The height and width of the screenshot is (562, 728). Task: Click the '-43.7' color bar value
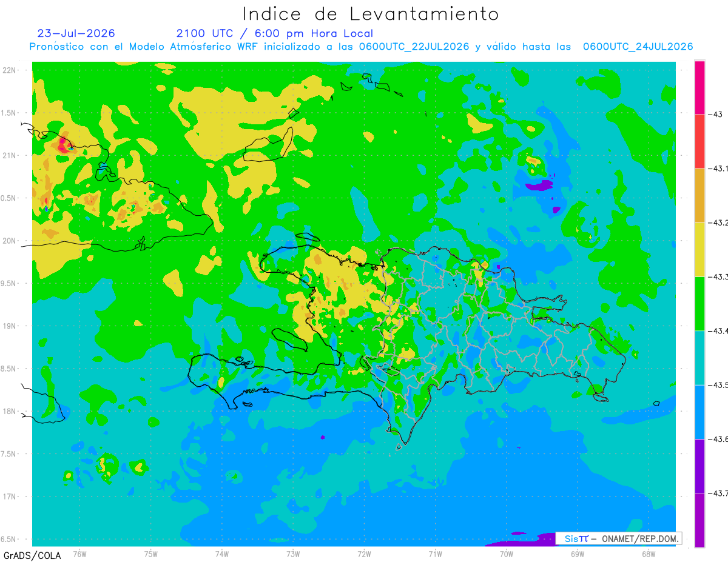pos(718,493)
